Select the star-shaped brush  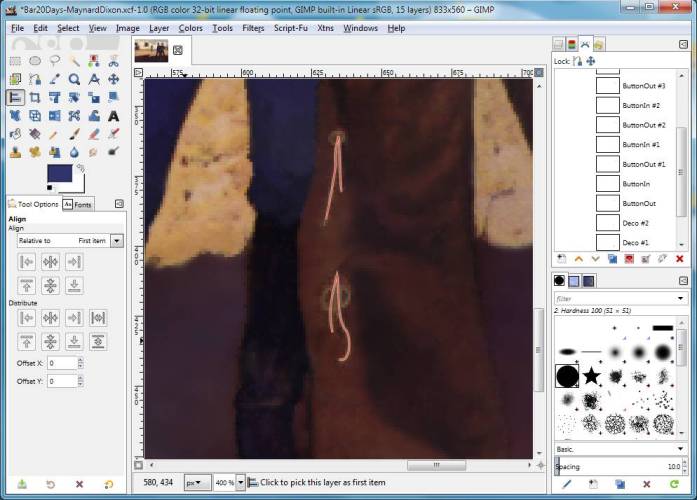(591, 376)
